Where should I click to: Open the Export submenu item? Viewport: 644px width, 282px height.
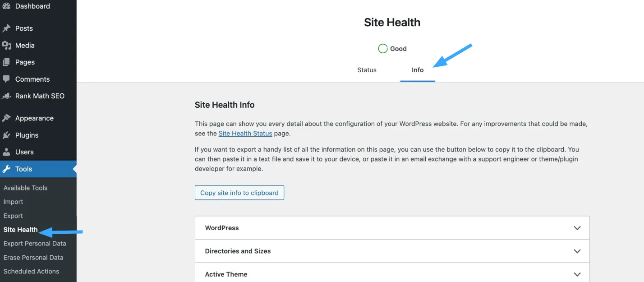pos(13,216)
